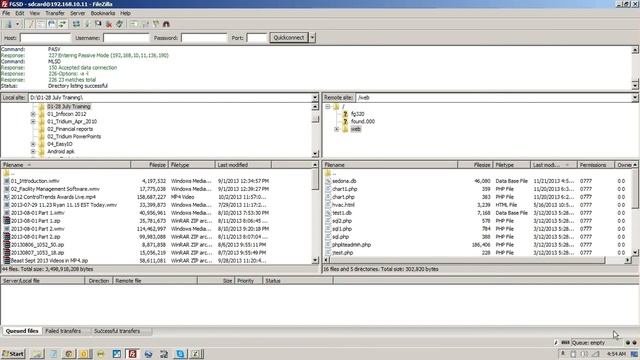Expand the 01_Tridium_Apr_2010 folder
The width and height of the screenshot is (640, 360).
33,122
